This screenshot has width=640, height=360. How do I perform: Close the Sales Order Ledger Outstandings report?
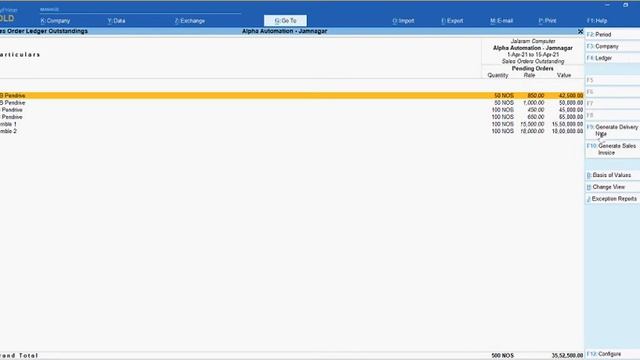tap(580, 31)
